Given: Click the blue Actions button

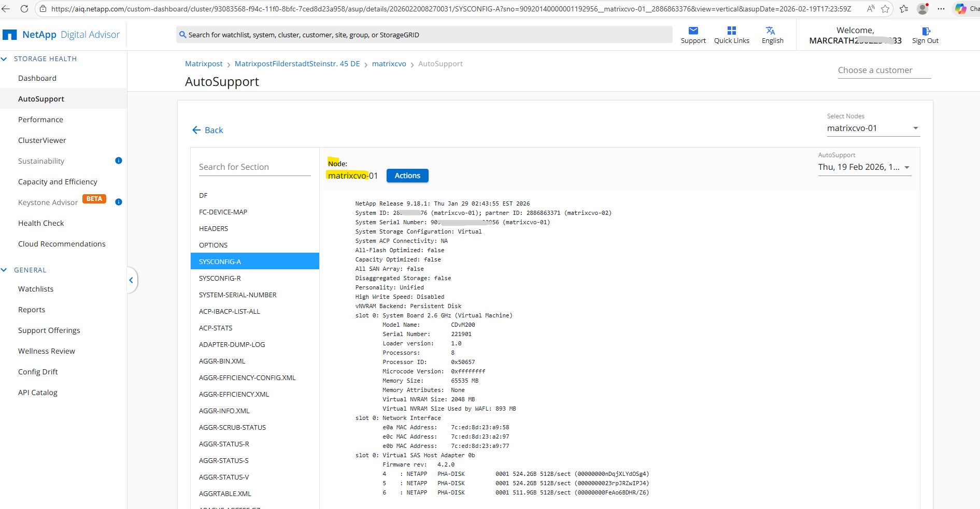Looking at the screenshot, I should click(x=407, y=176).
